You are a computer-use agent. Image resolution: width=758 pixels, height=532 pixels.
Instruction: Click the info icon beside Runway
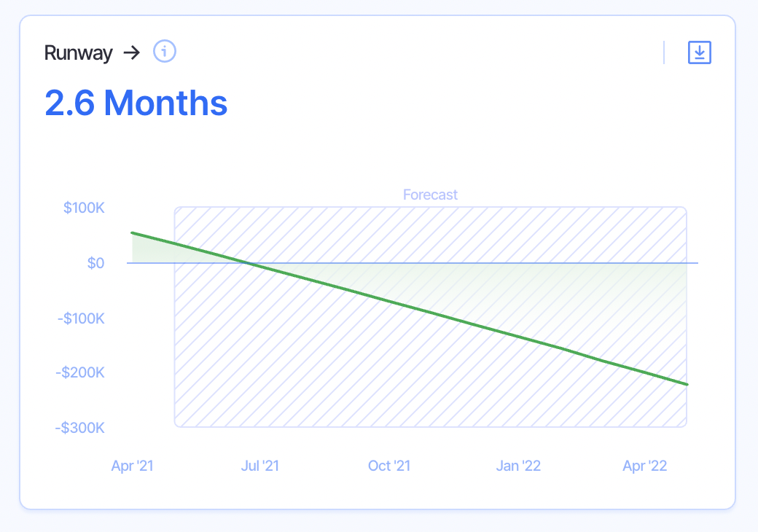(x=165, y=52)
